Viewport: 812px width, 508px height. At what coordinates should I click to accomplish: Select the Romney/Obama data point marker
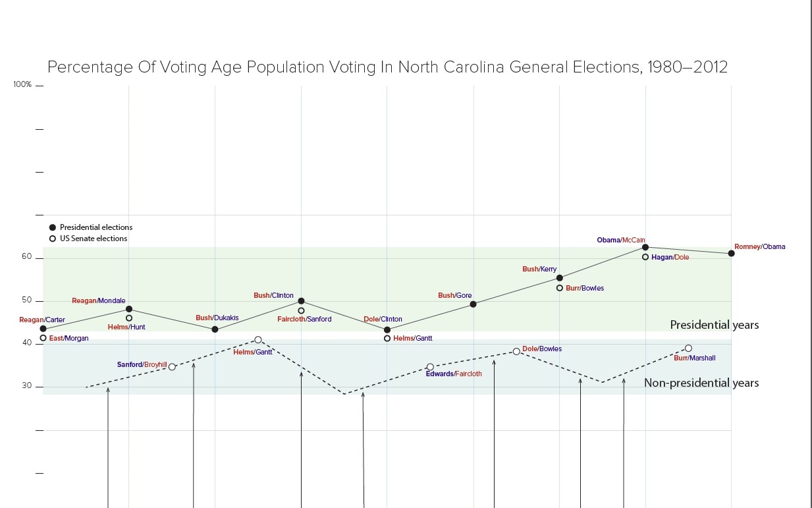[732, 253]
